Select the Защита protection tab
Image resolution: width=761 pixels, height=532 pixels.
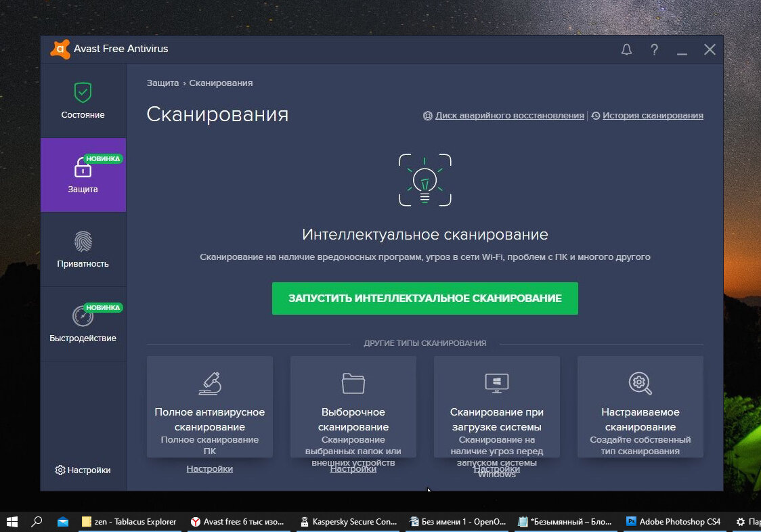83,175
